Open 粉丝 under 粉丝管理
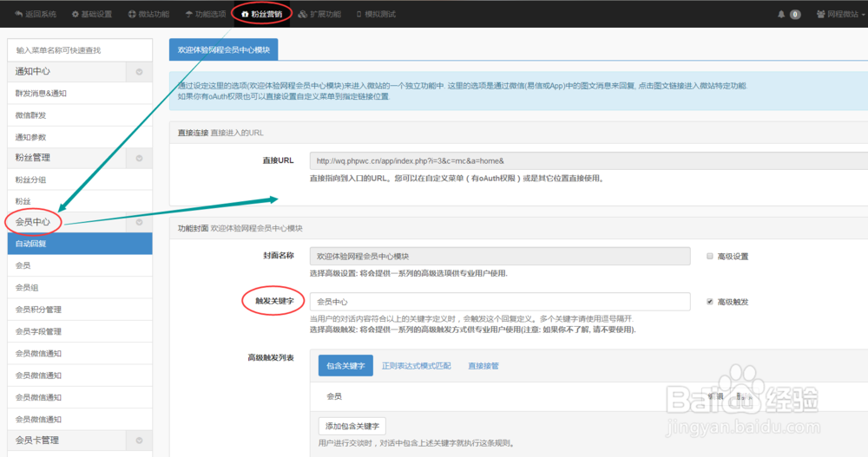Screen dimensions: 868x457 click(80, 201)
